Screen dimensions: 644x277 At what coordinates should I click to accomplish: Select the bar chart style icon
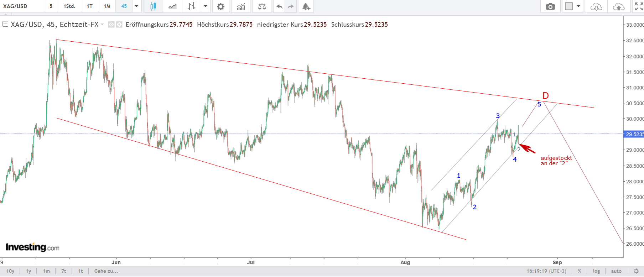coord(192,6)
